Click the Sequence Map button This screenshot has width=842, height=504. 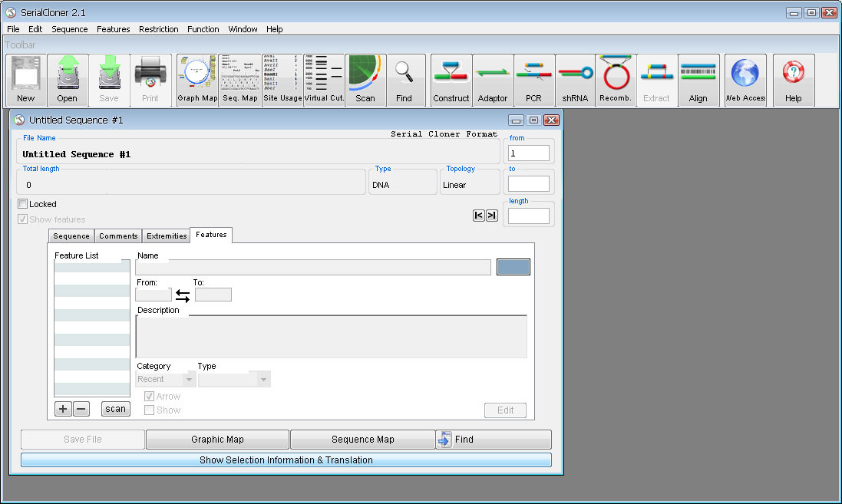click(363, 439)
